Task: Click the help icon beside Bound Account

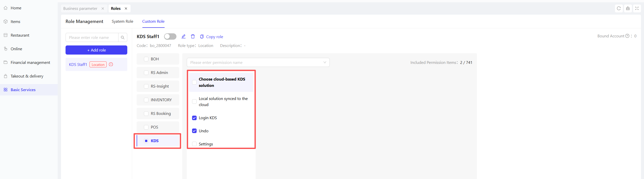Action: 627,36
